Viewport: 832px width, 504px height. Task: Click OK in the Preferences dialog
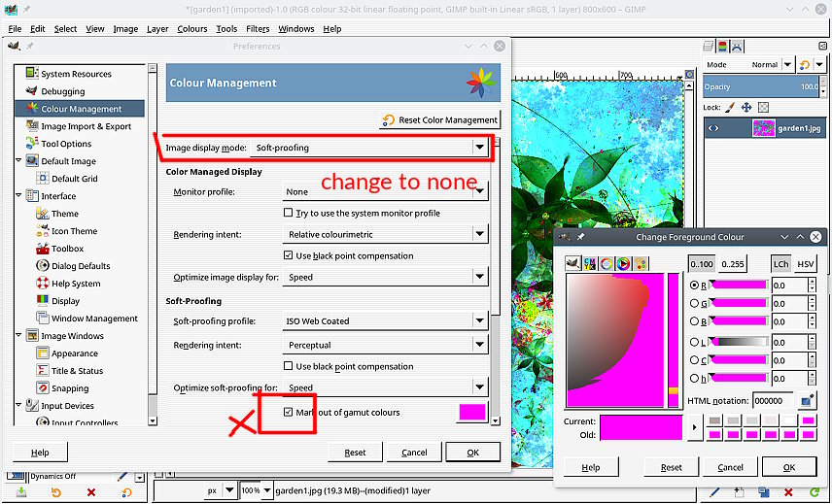coord(472,453)
